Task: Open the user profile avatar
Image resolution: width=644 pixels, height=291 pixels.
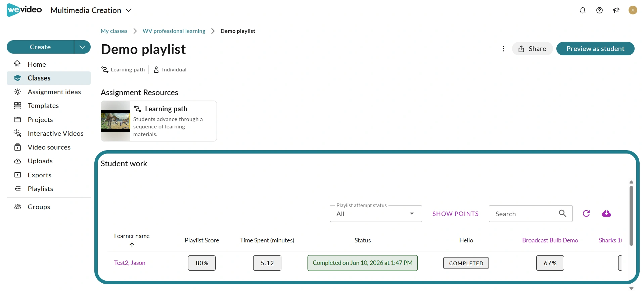Action: click(633, 10)
